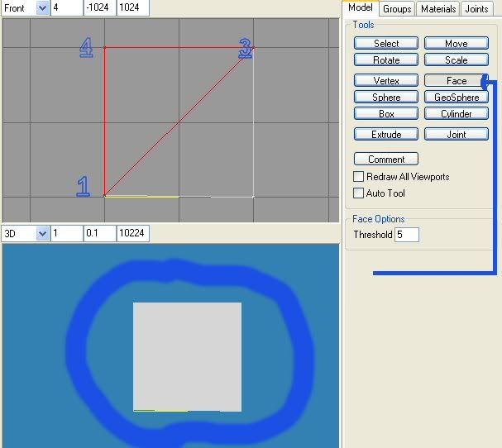Screen dimensions: 502x448
Task: Click the 3D viewport 0.1 near-clip field
Action: pyautogui.click(x=99, y=233)
